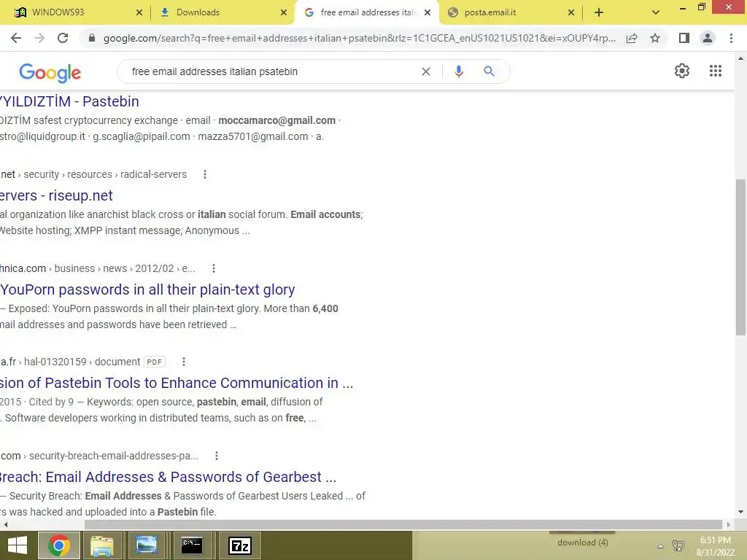Image resolution: width=747 pixels, height=560 pixels.
Task: Click the browser forward arrow
Action: click(39, 38)
